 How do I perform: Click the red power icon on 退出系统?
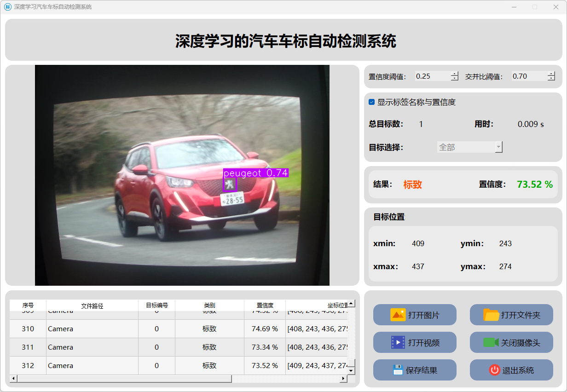[x=494, y=370]
